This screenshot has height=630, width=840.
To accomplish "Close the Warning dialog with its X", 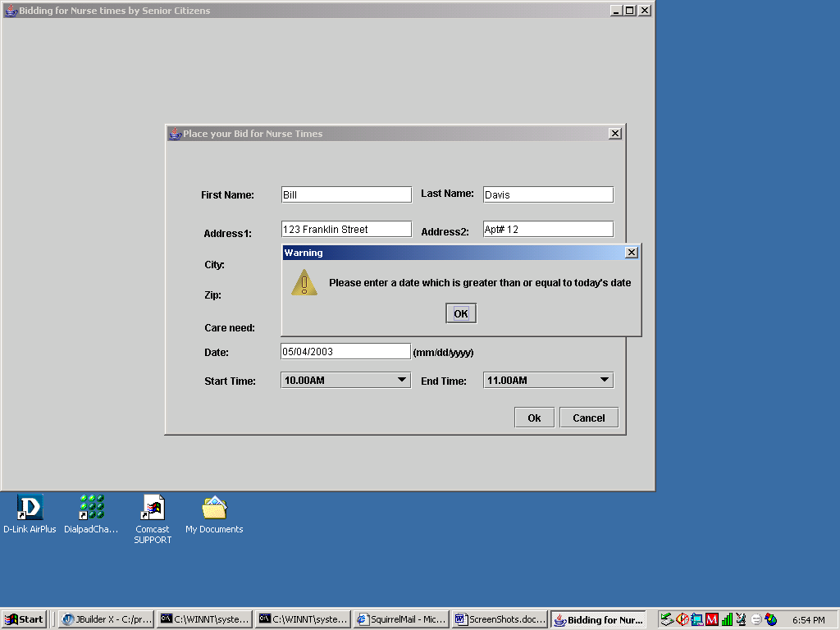I will tap(632, 253).
